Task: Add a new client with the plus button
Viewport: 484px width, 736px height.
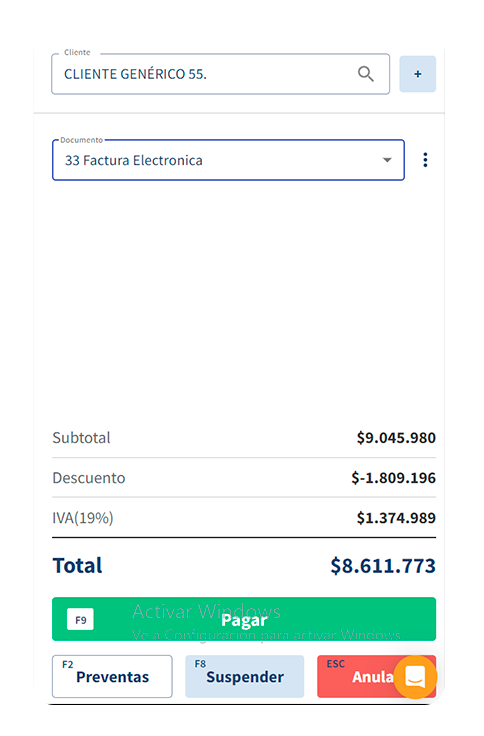Action: pyautogui.click(x=417, y=74)
